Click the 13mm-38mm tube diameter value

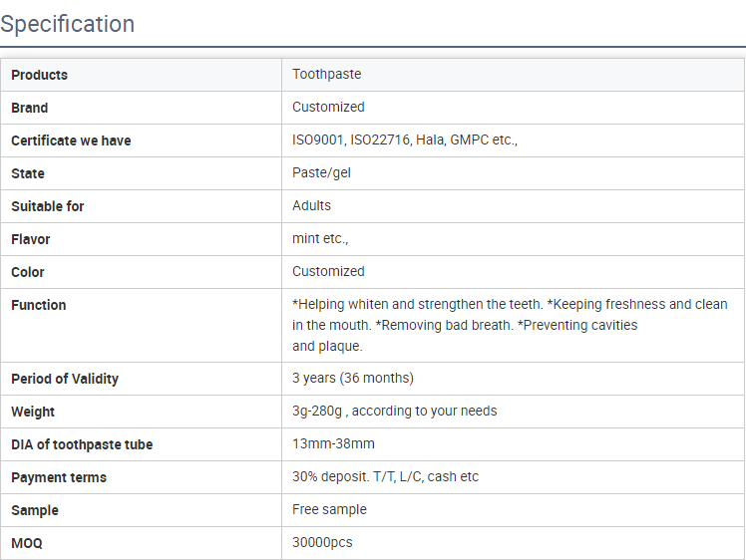coord(333,443)
